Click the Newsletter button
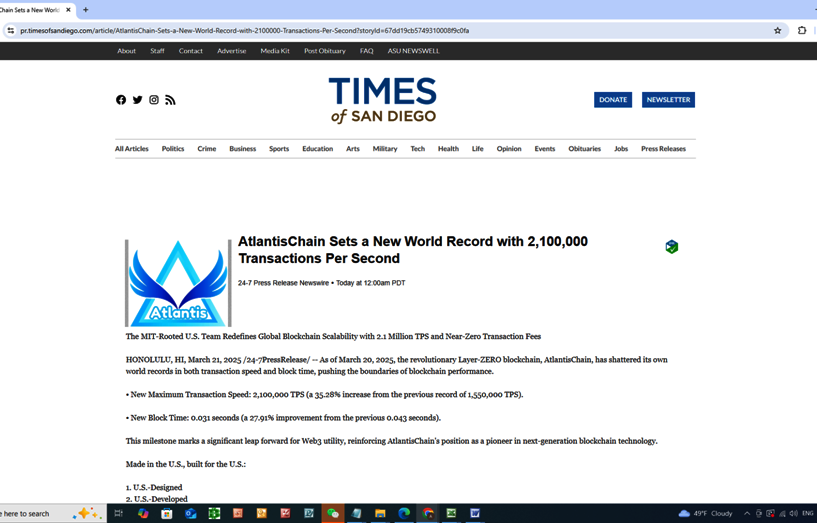The width and height of the screenshot is (817, 524). click(x=668, y=100)
